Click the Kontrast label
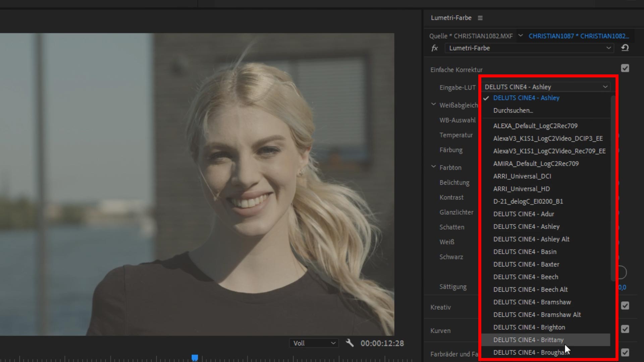The image size is (644, 362). pos(451,197)
